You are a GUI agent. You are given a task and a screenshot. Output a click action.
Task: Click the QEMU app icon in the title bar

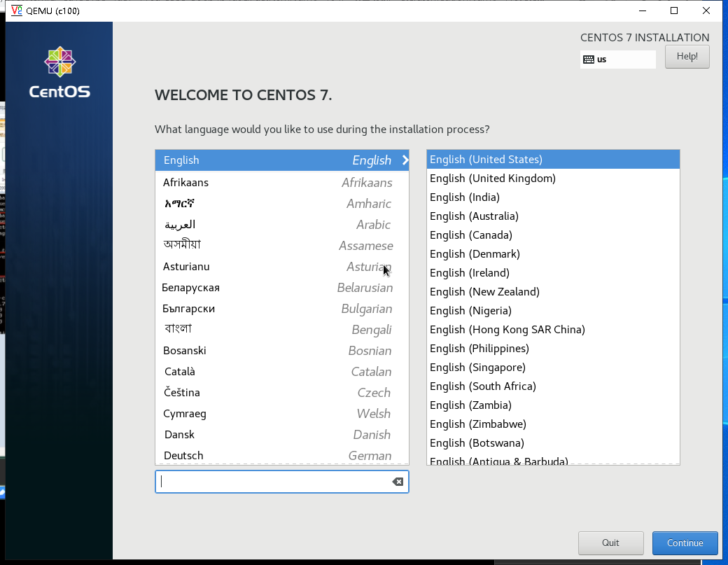pyautogui.click(x=17, y=11)
